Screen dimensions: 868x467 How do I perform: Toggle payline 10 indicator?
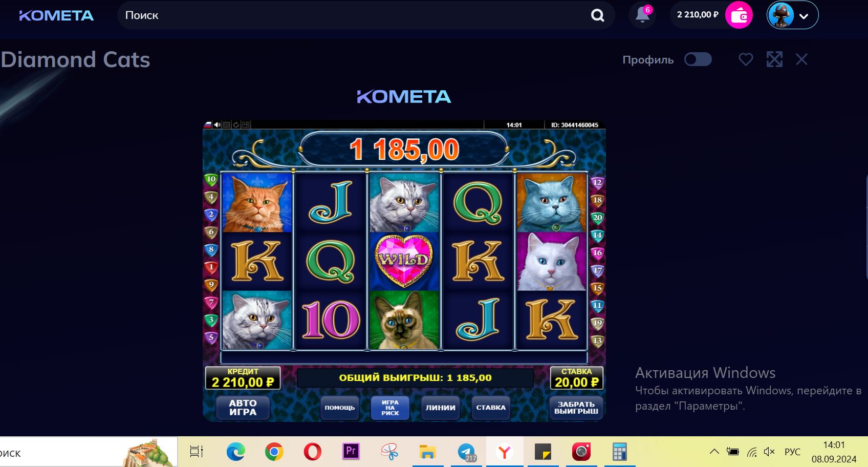(211, 180)
